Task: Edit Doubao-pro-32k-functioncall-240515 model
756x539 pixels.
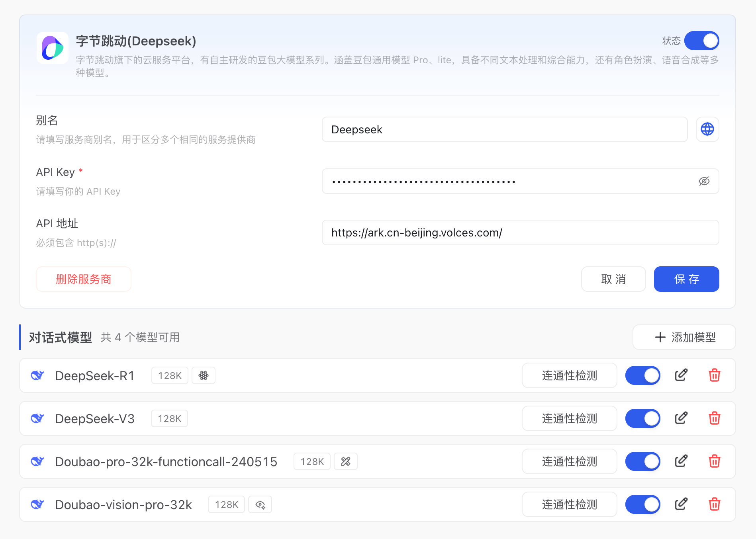Action: pyautogui.click(x=681, y=461)
